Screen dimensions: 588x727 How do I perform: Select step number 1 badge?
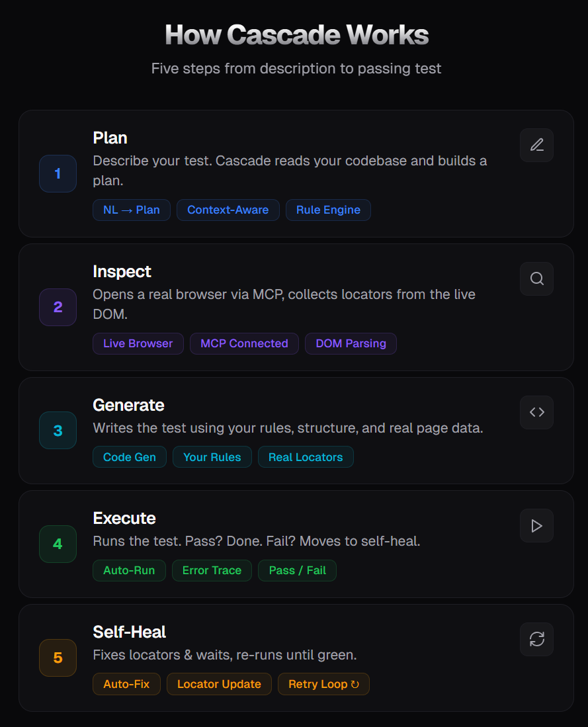tap(58, 173)
